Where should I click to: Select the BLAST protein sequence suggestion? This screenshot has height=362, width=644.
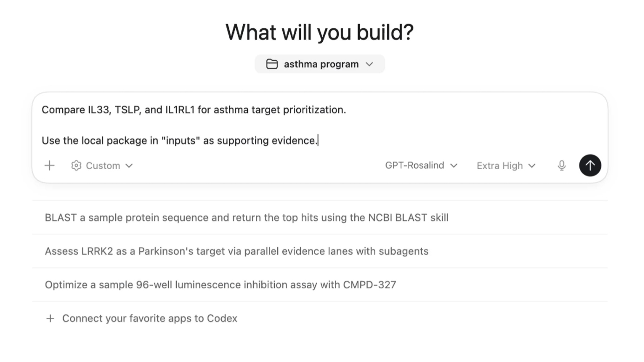click(x=246, y=217)
